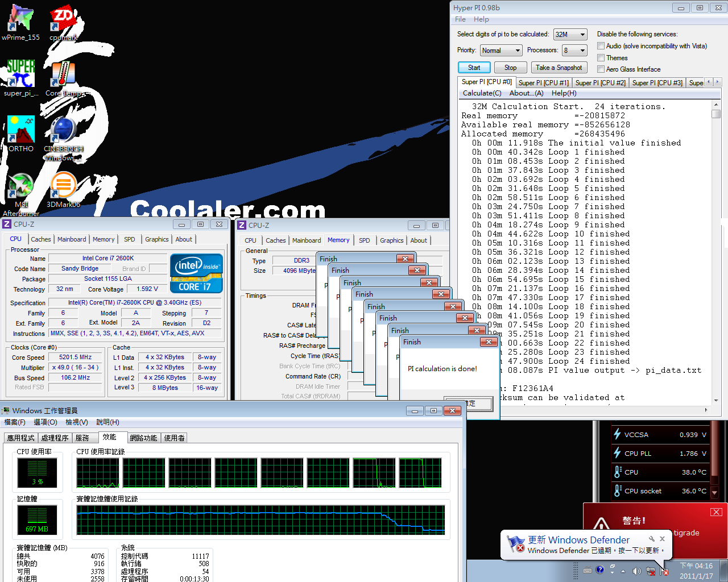Toggle the Themes checkbox
This screenshot has height=582, width=728.
click(x=601, y=58)
